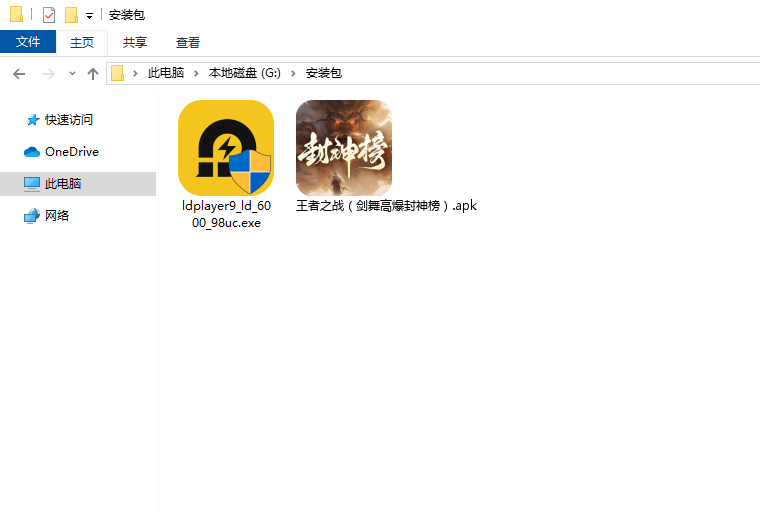This screenshot has width=760, height=512.
Task: Open OneDrive in the navigation pane
Action: (x=72, y=152)
